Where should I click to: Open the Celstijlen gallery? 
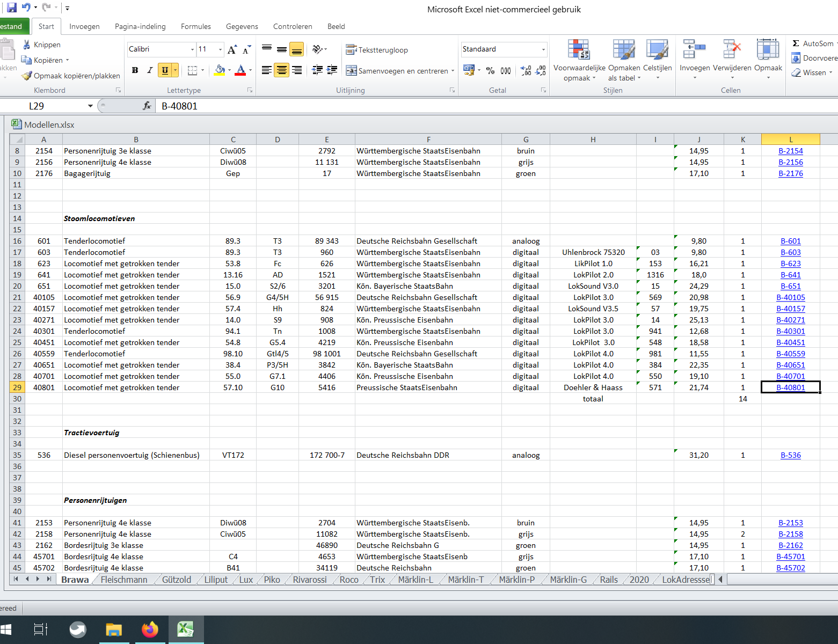pyautogui.click(x=658, y=60)
